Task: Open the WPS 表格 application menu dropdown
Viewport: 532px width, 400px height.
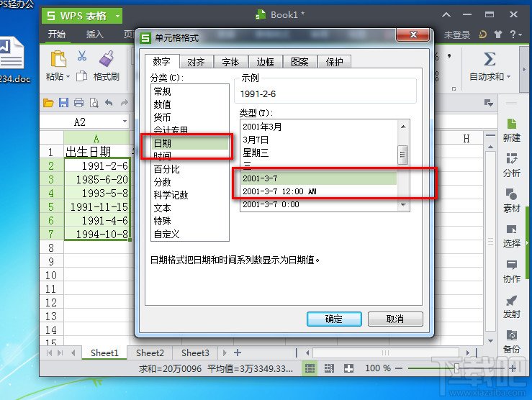Action: click(x=118, y=15)
